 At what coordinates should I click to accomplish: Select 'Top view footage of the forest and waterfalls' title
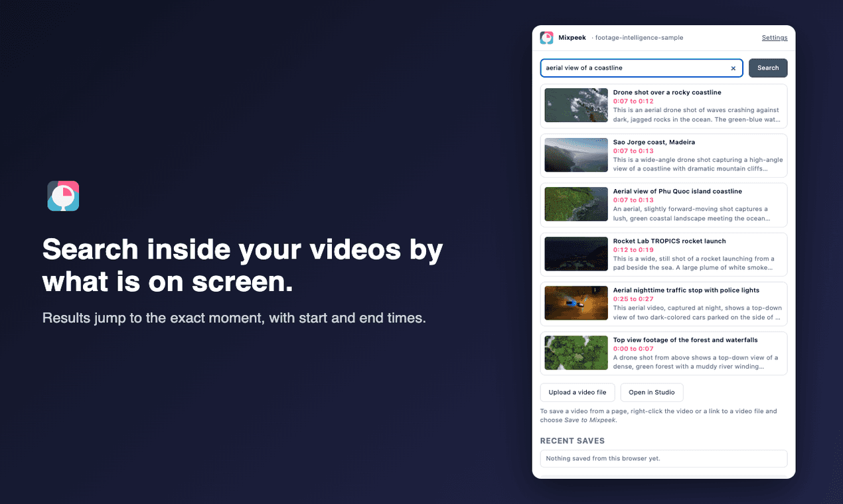click(686, 340)
